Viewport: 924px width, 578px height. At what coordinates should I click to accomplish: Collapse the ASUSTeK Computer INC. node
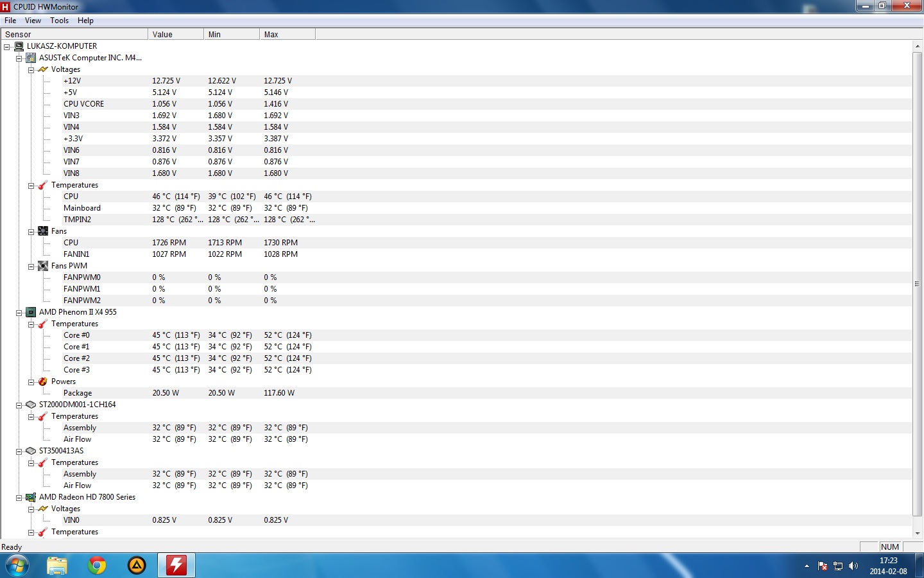pos(19,58)
